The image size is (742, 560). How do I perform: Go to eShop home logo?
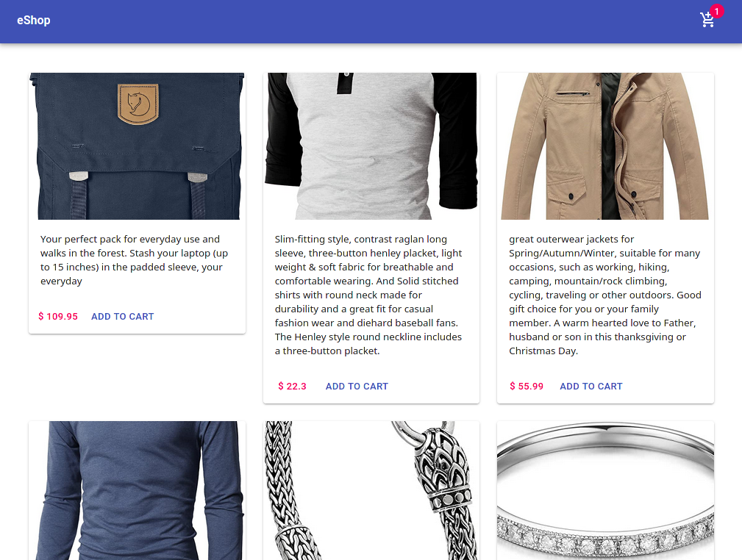tap(34, 21)
